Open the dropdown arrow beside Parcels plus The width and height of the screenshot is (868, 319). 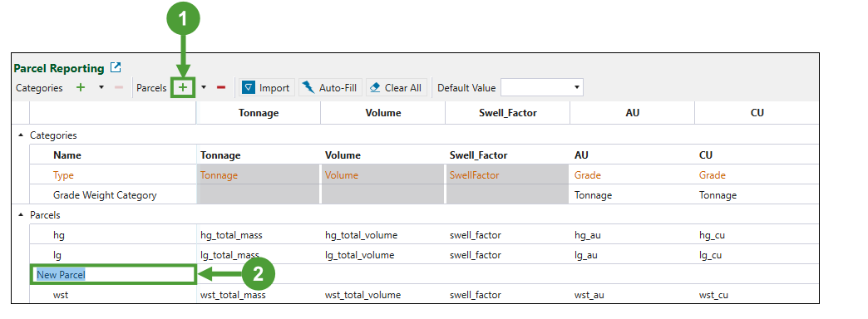tap(203, 87)
